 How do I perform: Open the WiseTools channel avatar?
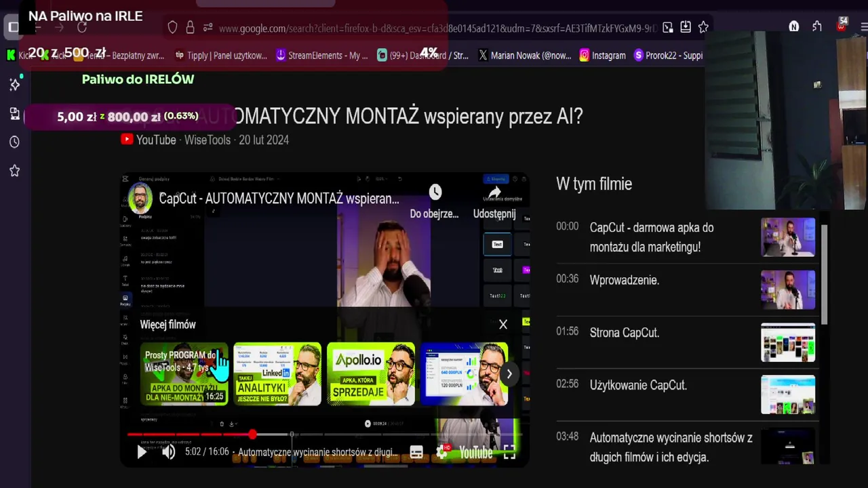pyautogui.click(x=140, y=198)
